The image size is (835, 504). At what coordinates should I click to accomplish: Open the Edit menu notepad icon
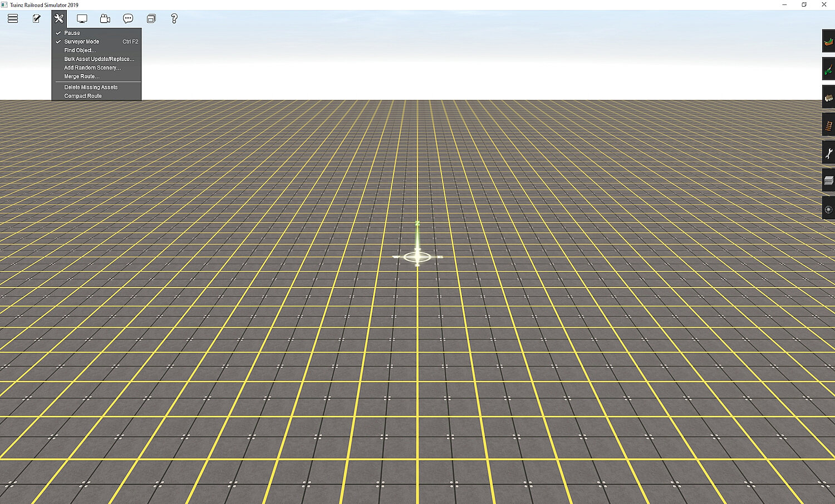(x=36, y=18)
